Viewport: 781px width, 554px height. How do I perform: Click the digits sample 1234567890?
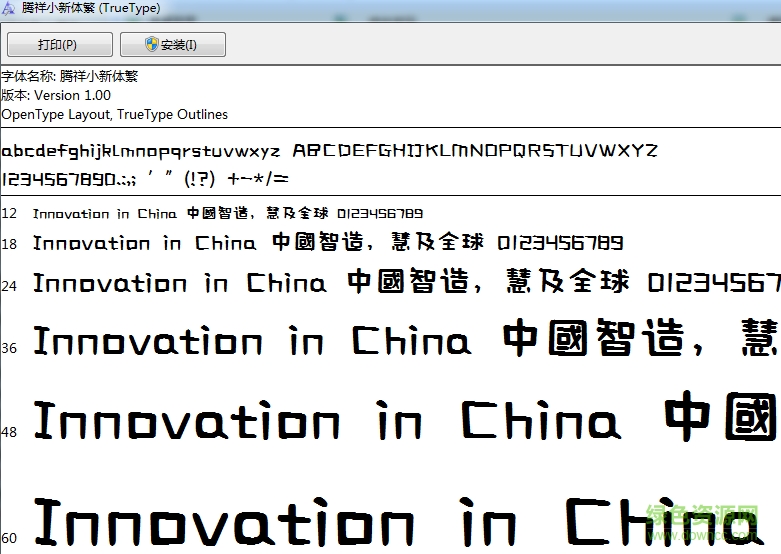58,179
